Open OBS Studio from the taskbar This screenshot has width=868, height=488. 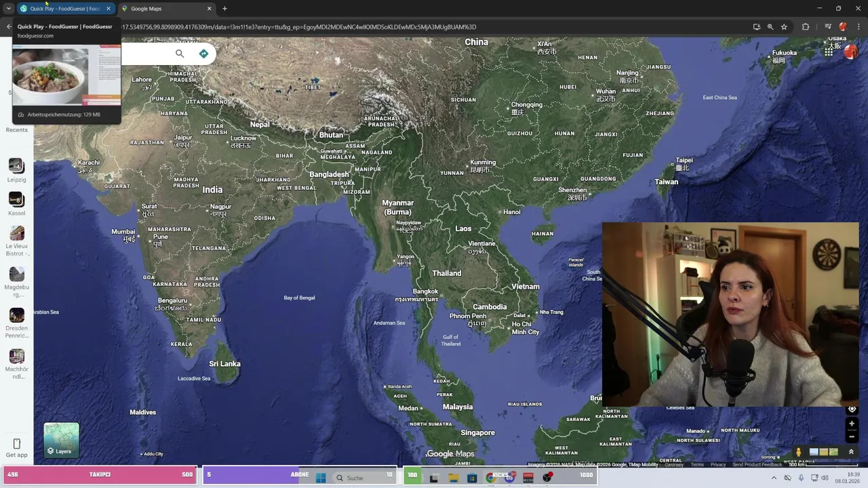tap(547, 478)
